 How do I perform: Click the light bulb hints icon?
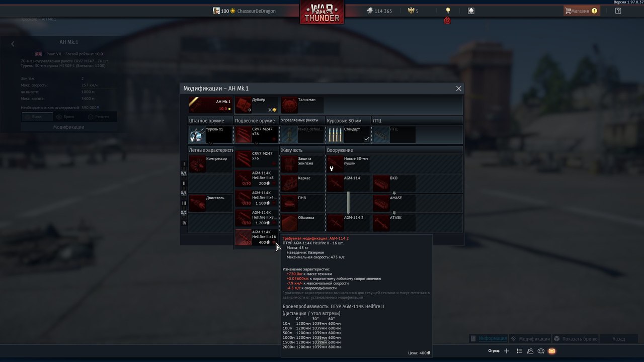click(x=448, y=11)
